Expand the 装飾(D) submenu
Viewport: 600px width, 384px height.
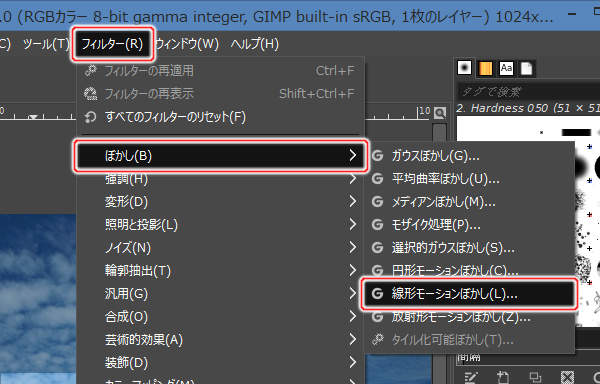(x=220, y=363)
